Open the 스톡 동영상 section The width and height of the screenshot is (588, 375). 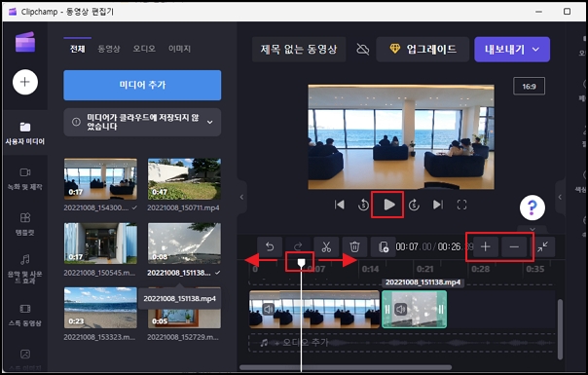click(x=25, y=315)
